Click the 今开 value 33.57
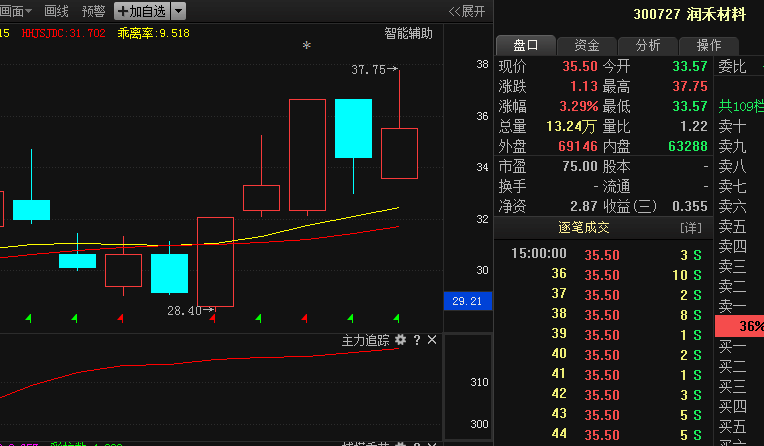 point(690,66)
